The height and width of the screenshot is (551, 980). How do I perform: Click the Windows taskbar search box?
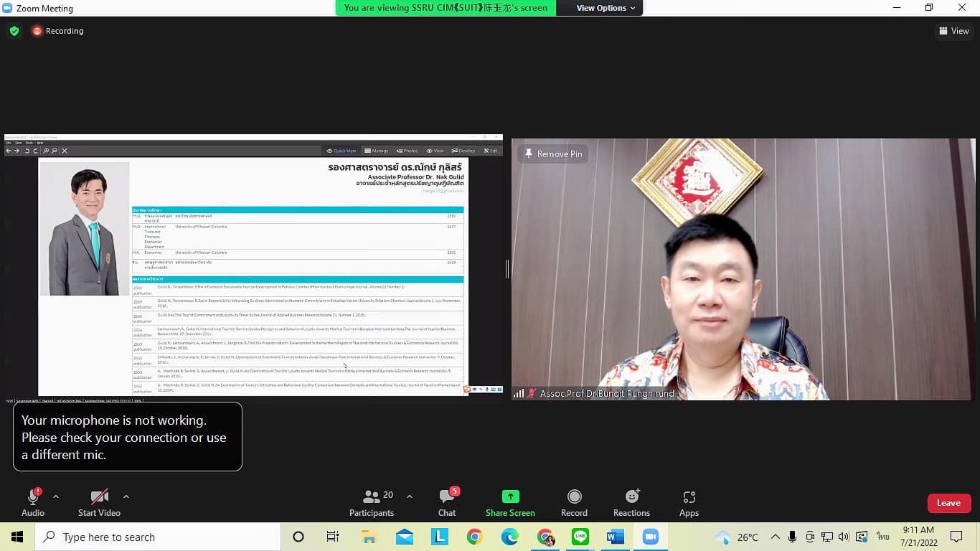point(158,537)
